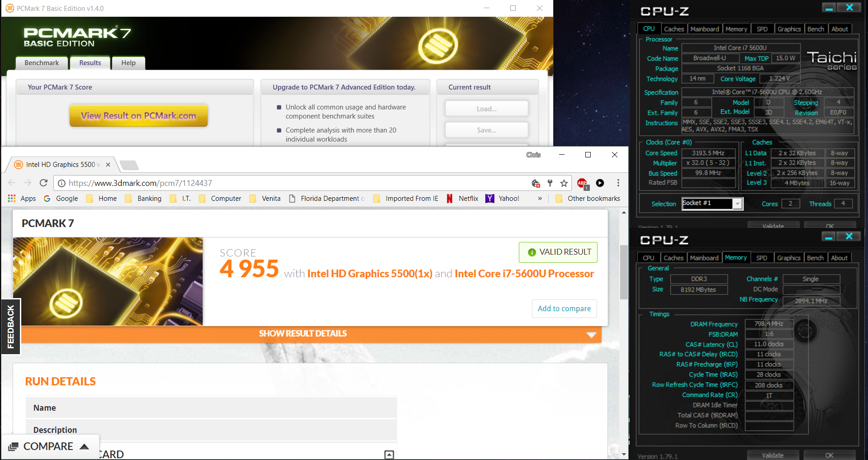
Task: Open the Socket #1 selection dropdown
Action: [x=738, y=204]
